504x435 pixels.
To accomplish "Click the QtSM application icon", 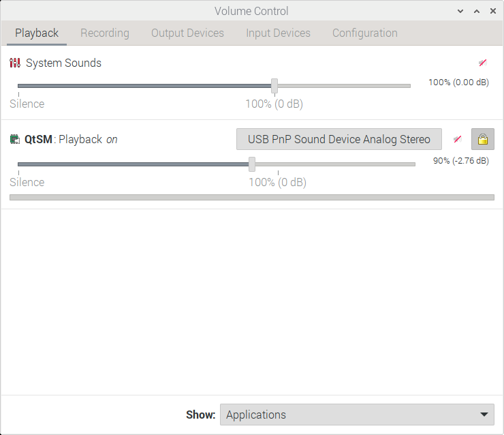I will 15,140.
